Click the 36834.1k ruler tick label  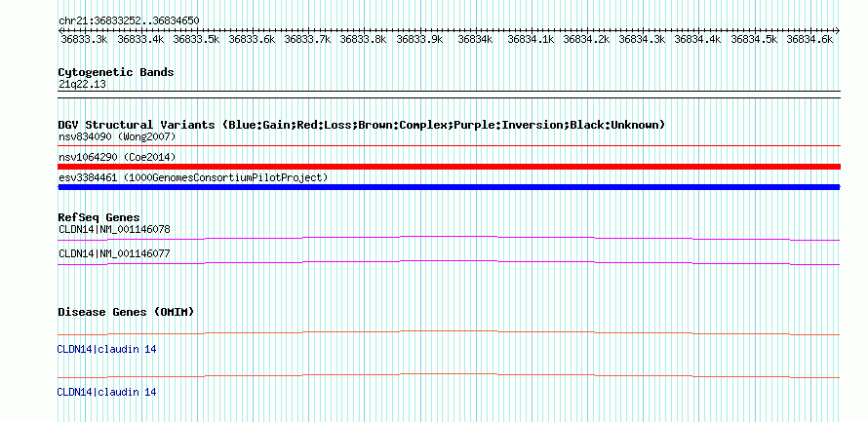531,39
